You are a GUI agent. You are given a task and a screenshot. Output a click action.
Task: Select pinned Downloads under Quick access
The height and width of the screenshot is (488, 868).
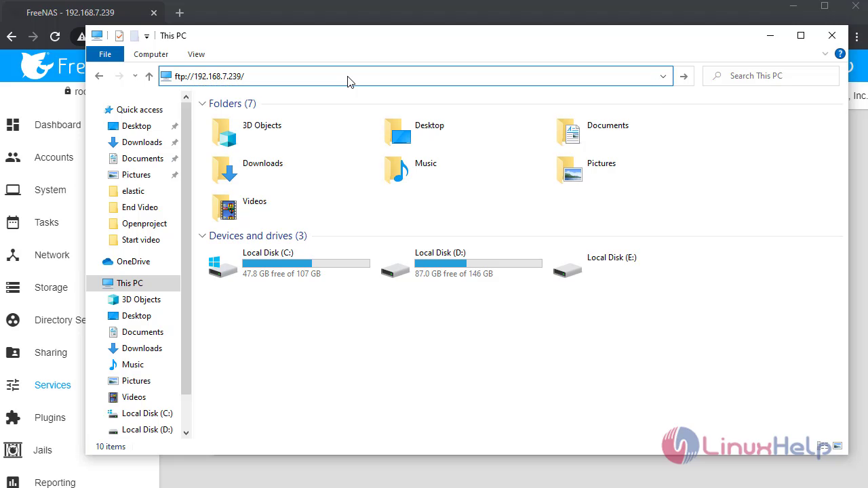point(142,142)
